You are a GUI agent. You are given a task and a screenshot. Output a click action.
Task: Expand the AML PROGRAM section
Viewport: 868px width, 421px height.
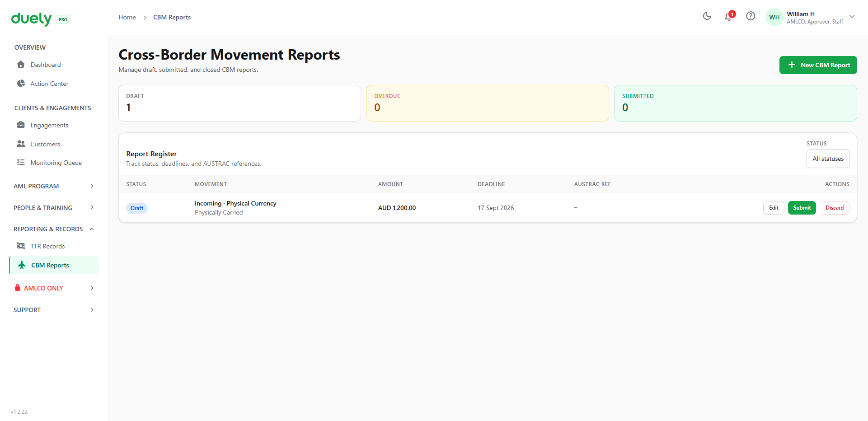coord(54,186)
